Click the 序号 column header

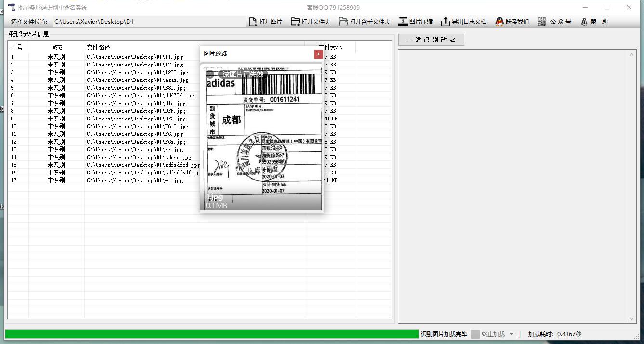tap(16, 47)
